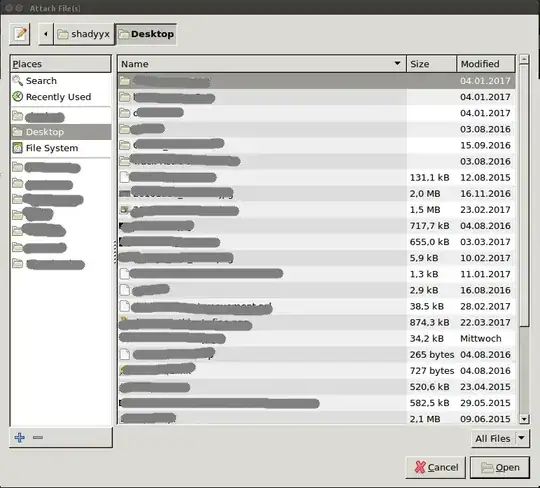
Task: Select the file sized 2,0 MB
Action: (x=316, y=194)
